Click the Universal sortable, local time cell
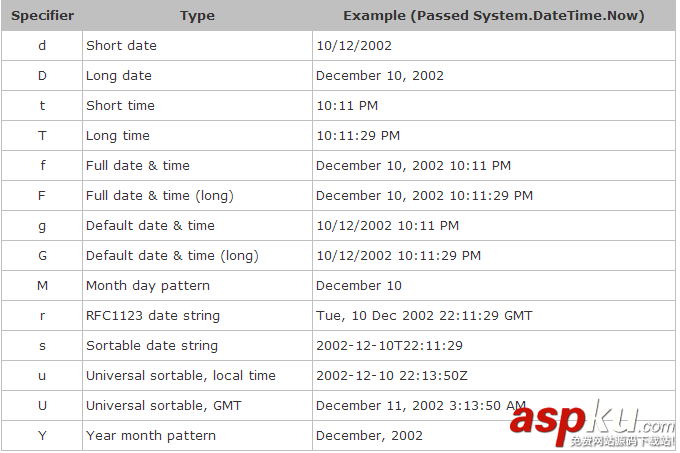The image size is (680, 453). [181, 376]
